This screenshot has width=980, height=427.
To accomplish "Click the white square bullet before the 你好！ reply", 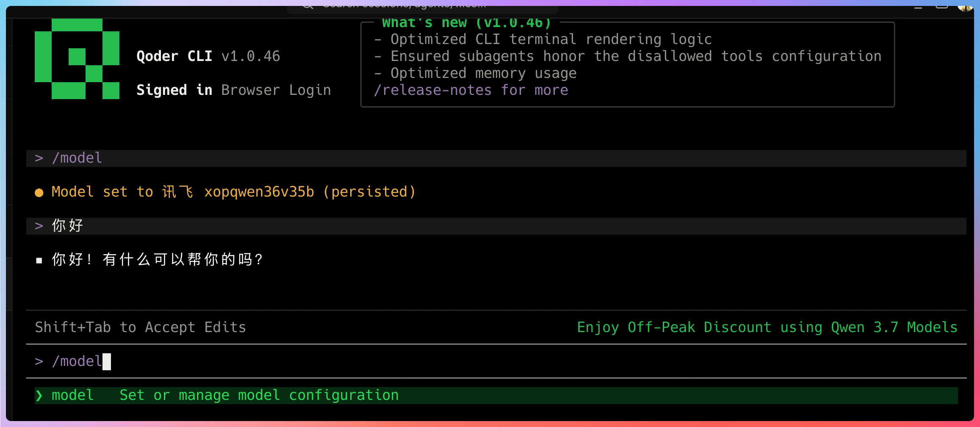I will point(39,261).
